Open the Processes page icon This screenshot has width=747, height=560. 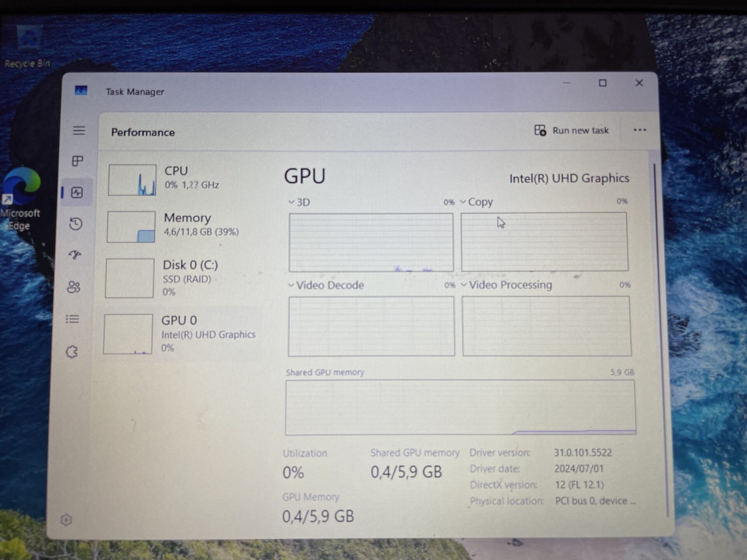click(x=78, y=161)
